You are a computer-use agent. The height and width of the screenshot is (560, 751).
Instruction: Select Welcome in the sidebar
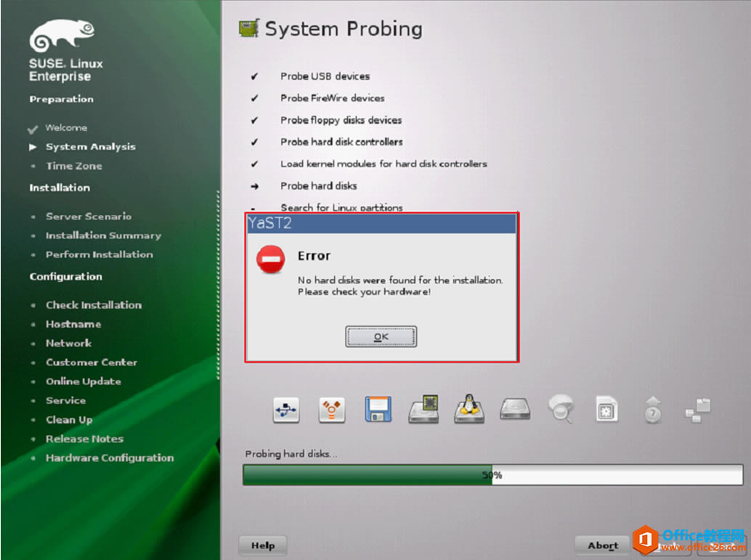click(66, 127)
